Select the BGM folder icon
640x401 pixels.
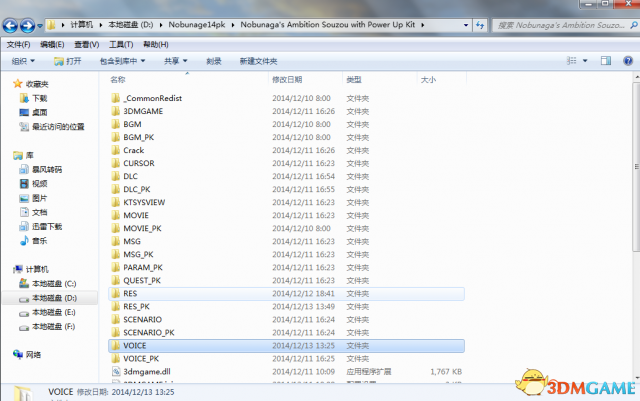[116, 124]
